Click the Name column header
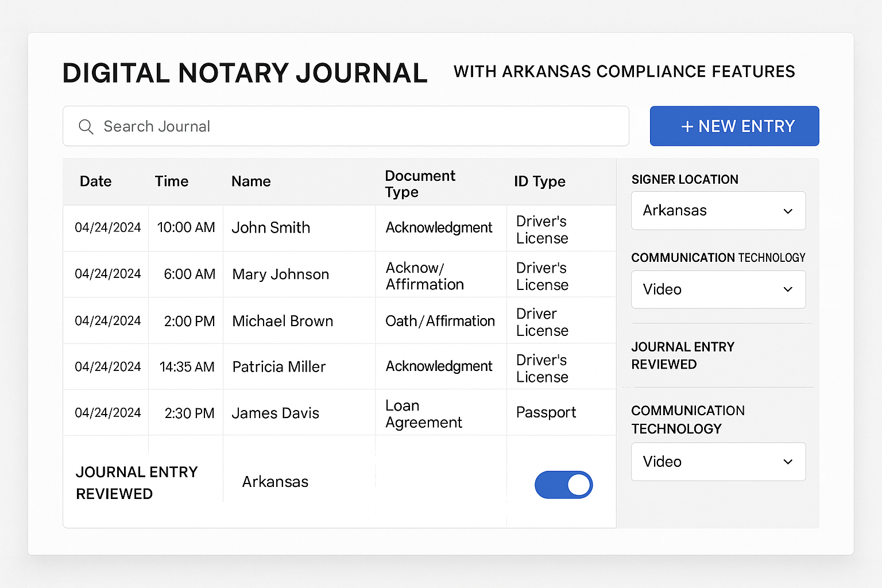This screenshot has height=588, width=882. [251, 181]
